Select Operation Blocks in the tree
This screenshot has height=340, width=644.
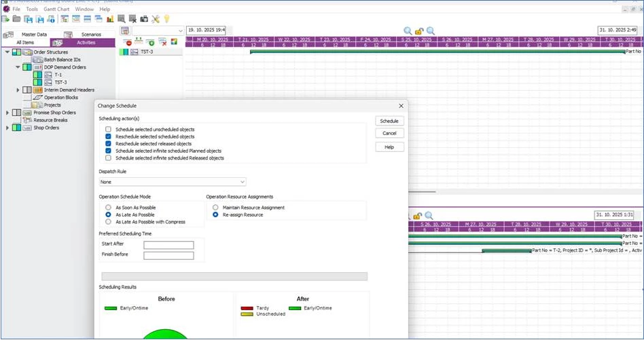coord(60,97)
